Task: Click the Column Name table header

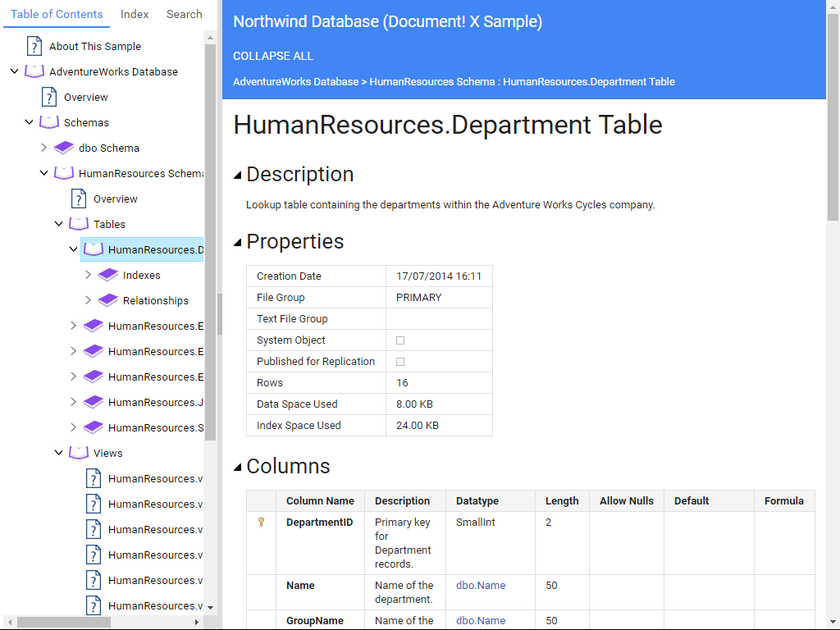Action: click(x=320, y=501)
